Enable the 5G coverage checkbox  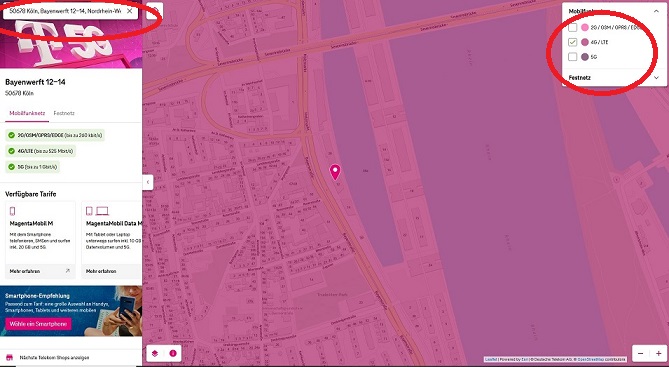[x=573, y=56]
